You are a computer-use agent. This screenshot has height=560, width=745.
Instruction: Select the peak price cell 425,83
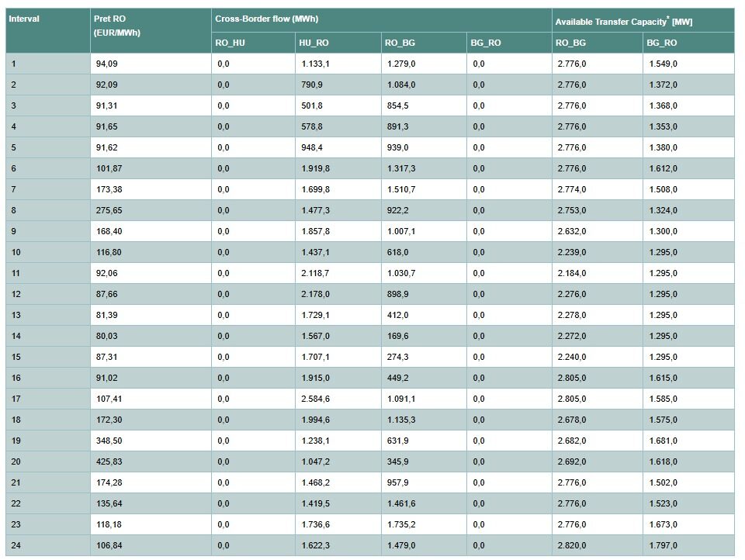pyautogui.click(x=109, y=461)
